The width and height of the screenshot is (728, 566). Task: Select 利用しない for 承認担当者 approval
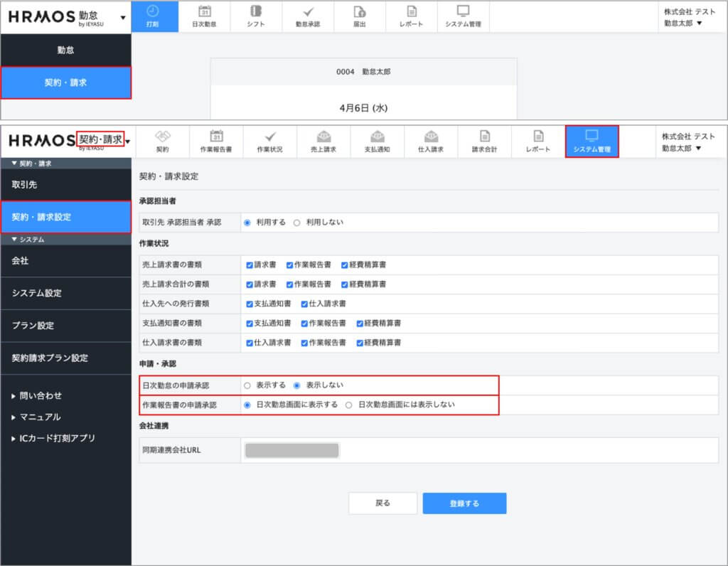(x=297, y=223)
